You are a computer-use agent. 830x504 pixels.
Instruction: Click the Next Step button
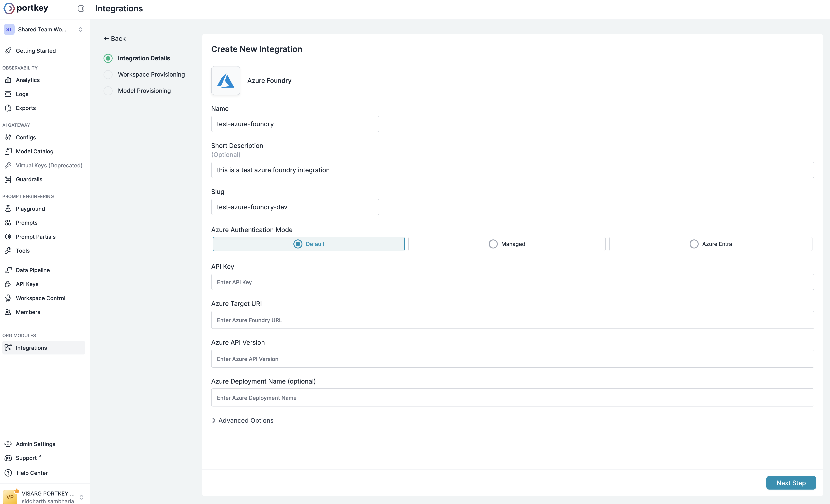(x=791, y=483)
